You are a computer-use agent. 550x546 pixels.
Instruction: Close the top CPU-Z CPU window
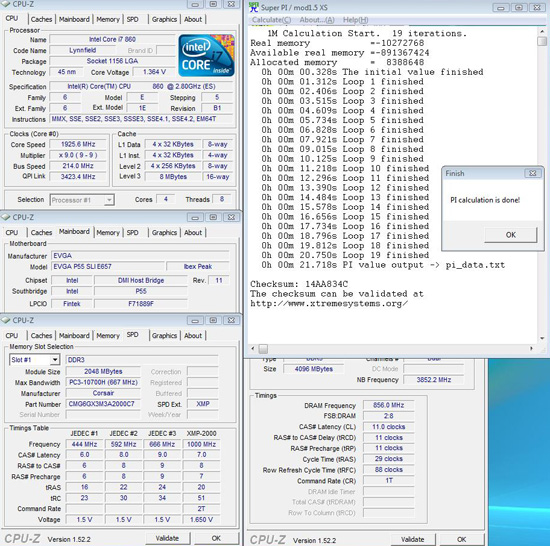[x=232, y=4]
